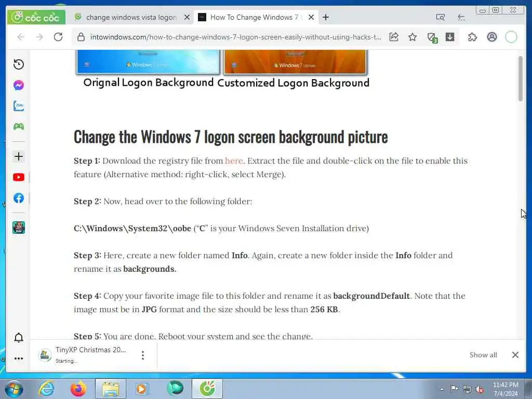Close the downloads bar

pos(515,355)
